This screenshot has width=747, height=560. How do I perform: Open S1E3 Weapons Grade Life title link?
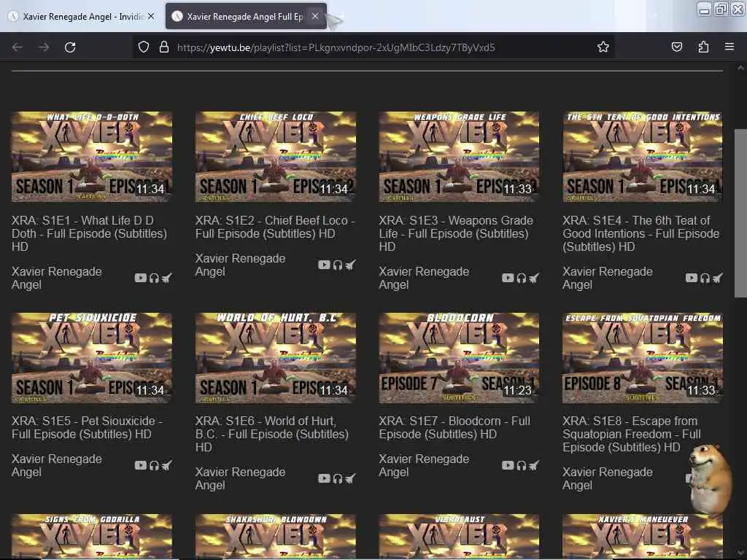(x=457, y=233)
